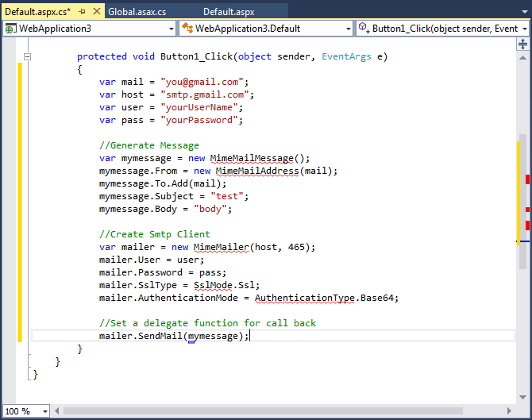Click the WebApplication3 project globe icon
Image resolution: width=532 pixels, height=420 pixels.
coord(10,29)
